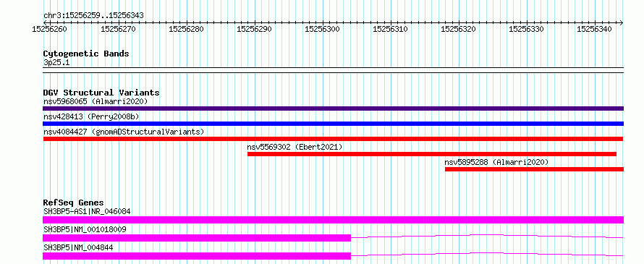644x264 pixels.
Task: Select the Cytogenetic Bands track title
Action: (x=86, y=54)
